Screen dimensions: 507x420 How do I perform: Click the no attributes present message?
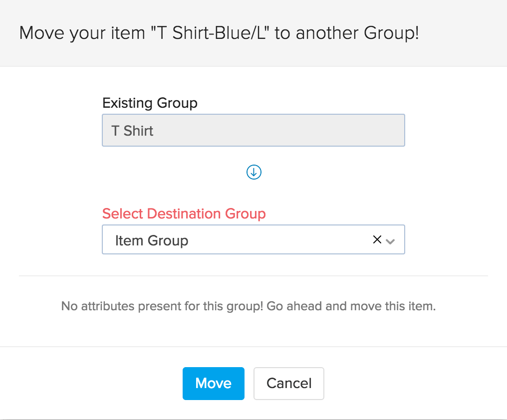[248, 306]
